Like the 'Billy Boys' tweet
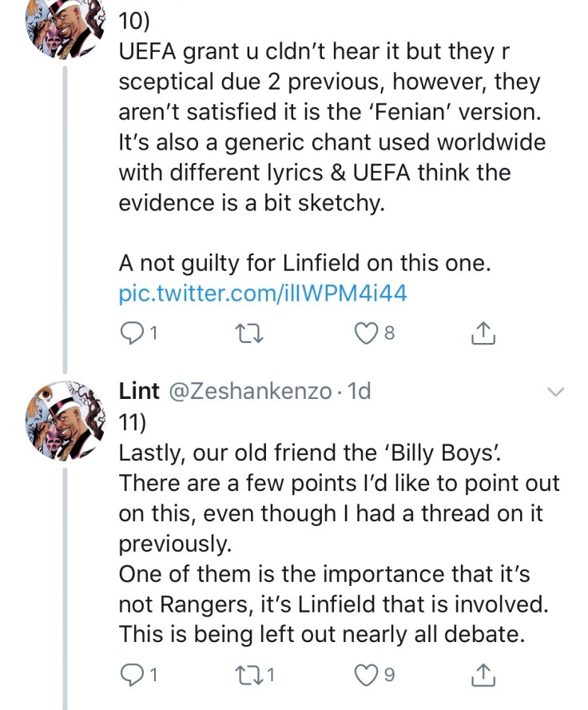This screenshot has height=710, width=588. coord(366,676)
